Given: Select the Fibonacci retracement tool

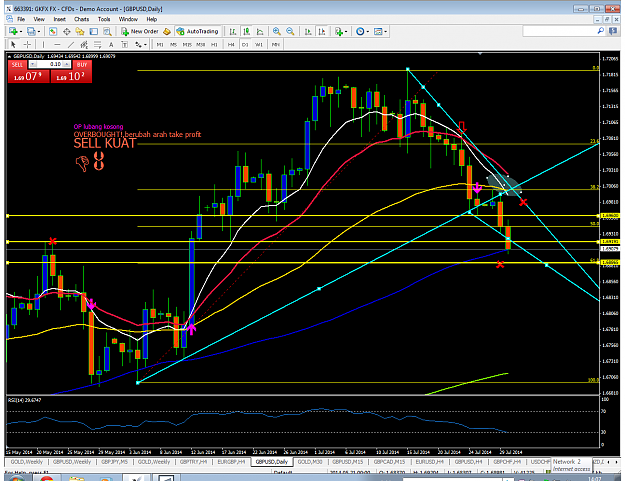Looking at the screenshot, I should (98, 45).
